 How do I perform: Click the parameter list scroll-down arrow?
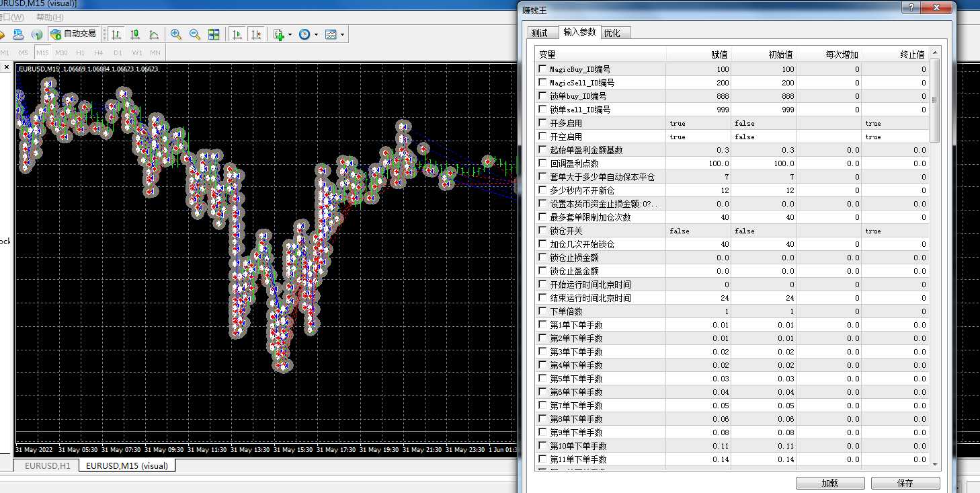(934, 463)
